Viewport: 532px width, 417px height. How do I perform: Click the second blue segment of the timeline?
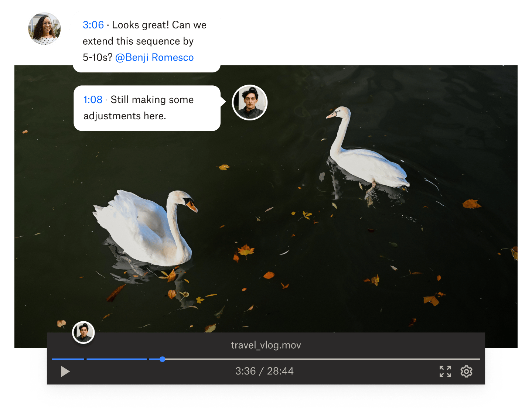pyautogui.click(x=117, y=359)
